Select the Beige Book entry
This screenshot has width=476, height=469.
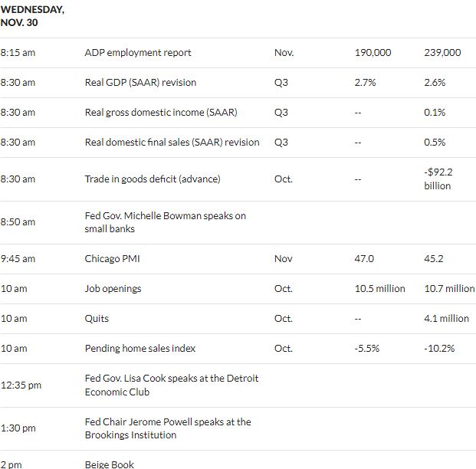click(110, 464)
